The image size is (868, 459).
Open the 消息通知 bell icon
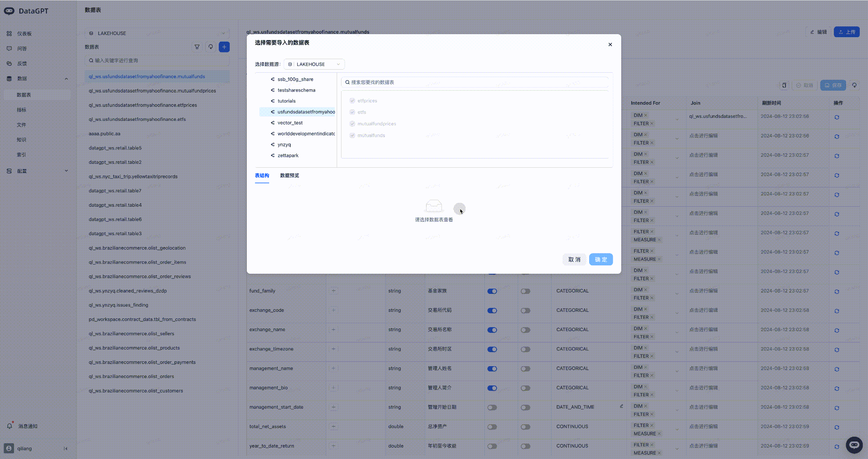click(9, 426)
